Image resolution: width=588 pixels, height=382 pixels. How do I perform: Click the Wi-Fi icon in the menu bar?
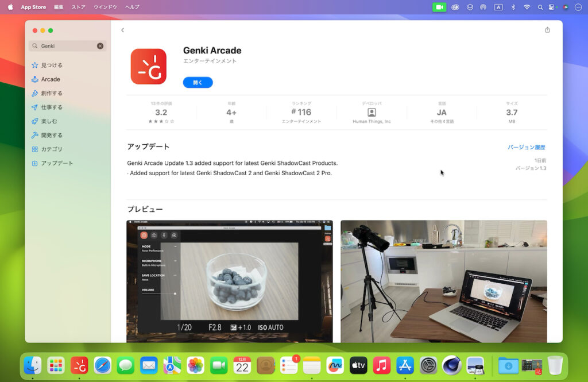(527, 7)
